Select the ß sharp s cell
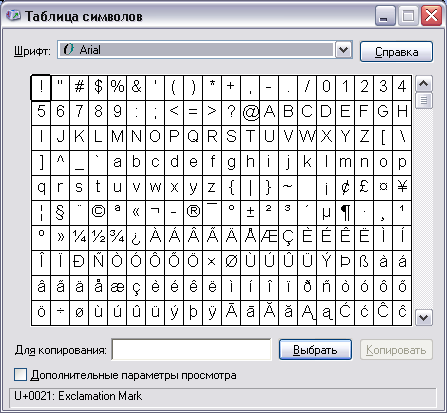 (x=364, y=263)
